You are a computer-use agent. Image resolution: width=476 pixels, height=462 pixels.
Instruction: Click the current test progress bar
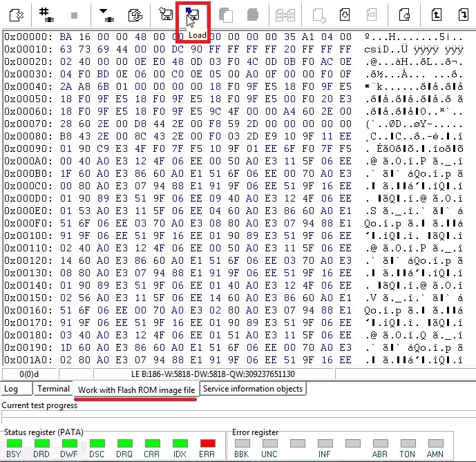(238, 416)
